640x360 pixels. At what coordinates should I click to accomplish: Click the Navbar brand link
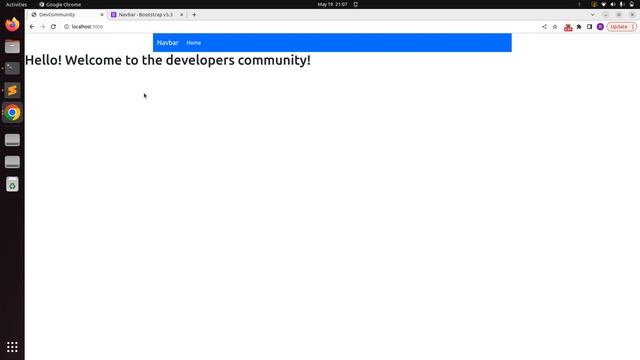tap(167, 42)
